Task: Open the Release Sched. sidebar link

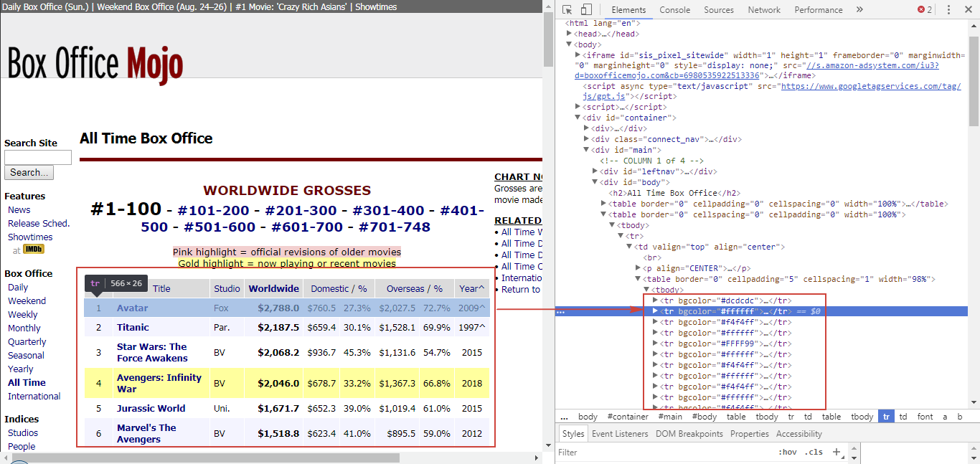Action: (x=39, y=224)
